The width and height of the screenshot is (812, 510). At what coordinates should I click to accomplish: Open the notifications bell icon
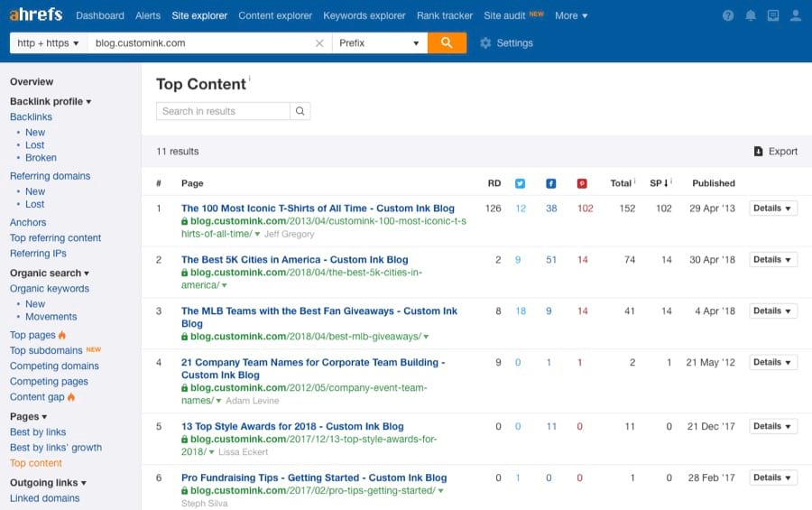[751, 16]
